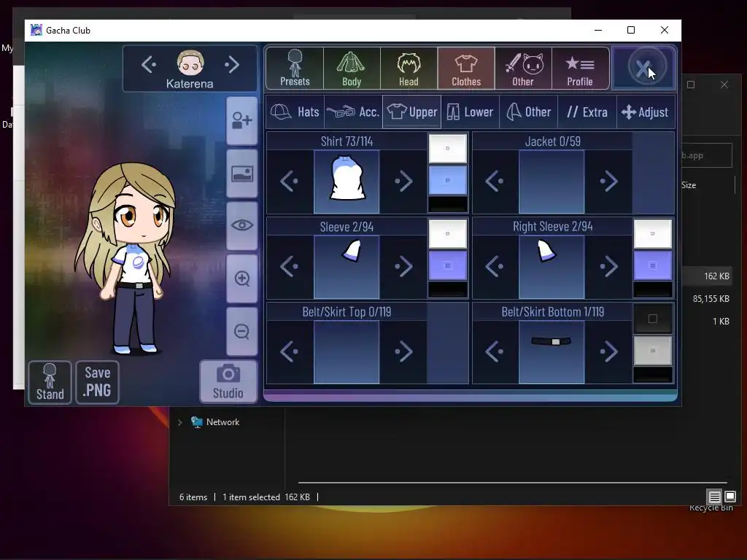Click the File Explorer search box ending 'b.app'

tap(706, 155)
